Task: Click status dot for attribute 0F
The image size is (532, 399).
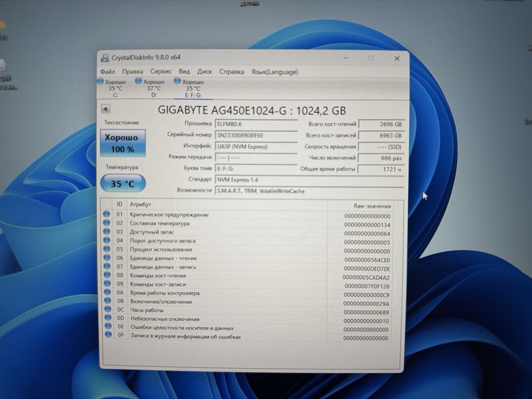Action: click(x=108, y=335)
